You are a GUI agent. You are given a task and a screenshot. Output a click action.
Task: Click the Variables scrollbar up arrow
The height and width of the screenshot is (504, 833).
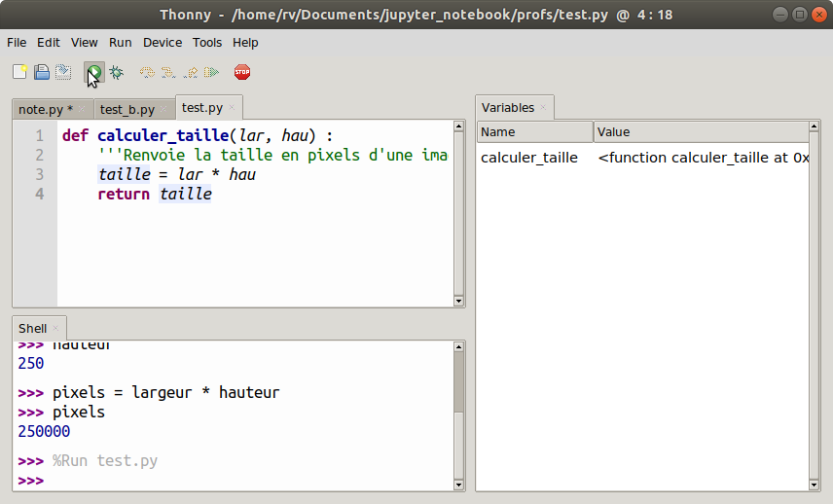814,126
